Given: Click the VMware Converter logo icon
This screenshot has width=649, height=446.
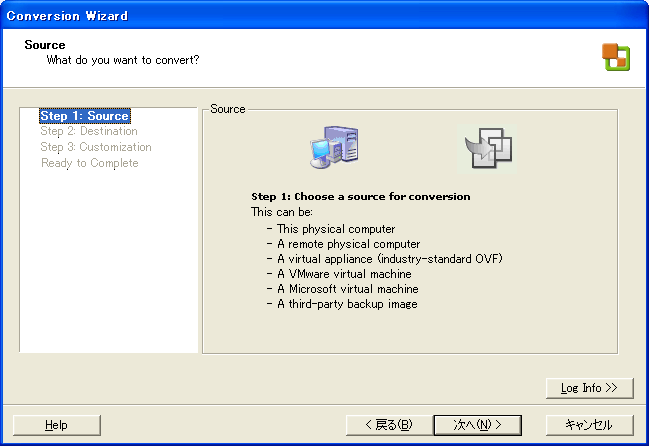Looking at the screenshot, I should (615, 58).
